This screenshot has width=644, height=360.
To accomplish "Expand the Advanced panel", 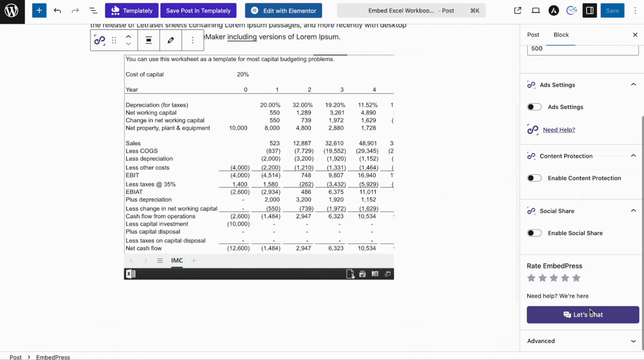I will click(633, 341).
